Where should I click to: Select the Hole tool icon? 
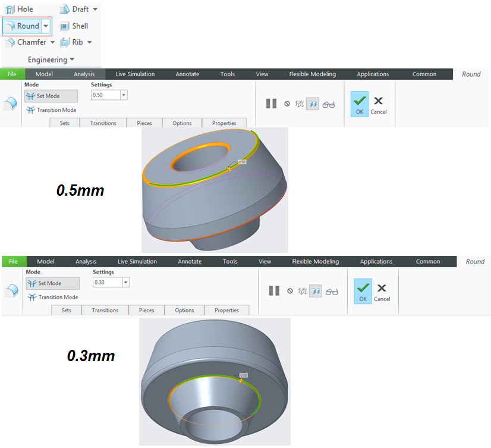[x=10, y=10]
